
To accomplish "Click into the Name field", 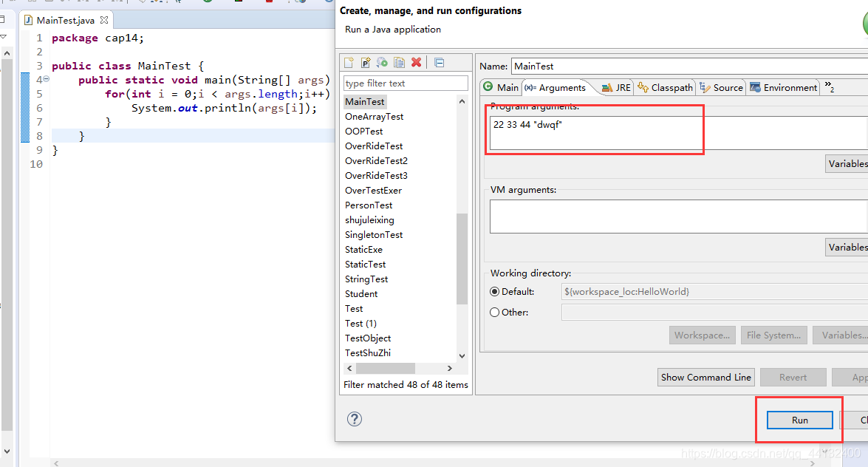I will (689, 66).
